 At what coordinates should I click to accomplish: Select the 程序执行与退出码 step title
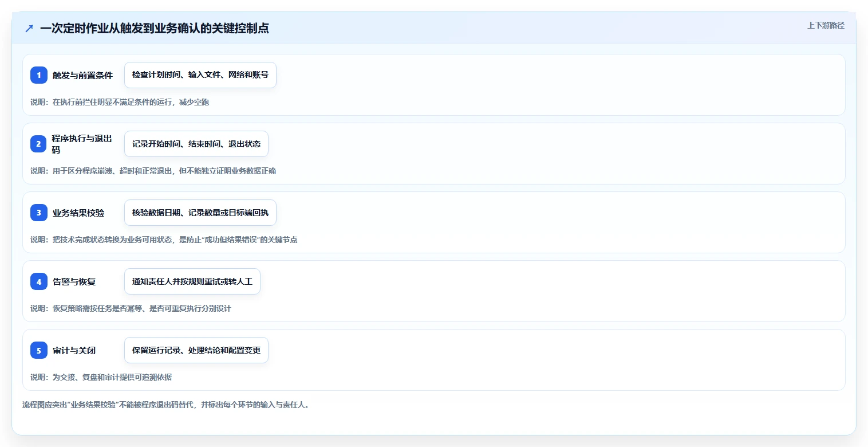82,144
